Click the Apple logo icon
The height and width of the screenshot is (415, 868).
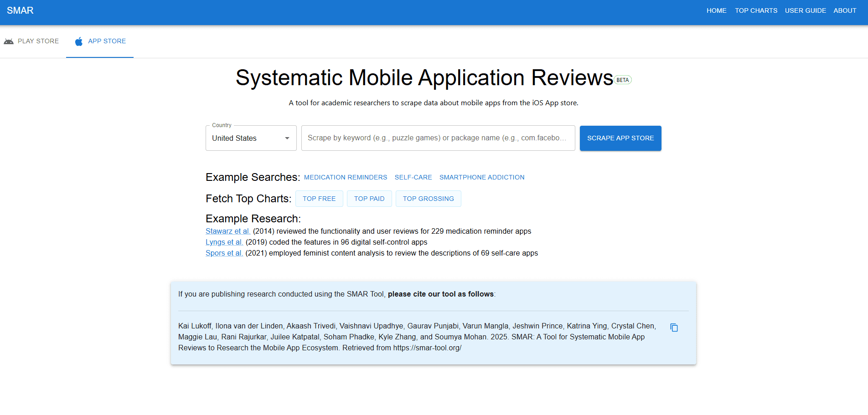(x=79, y=41)
